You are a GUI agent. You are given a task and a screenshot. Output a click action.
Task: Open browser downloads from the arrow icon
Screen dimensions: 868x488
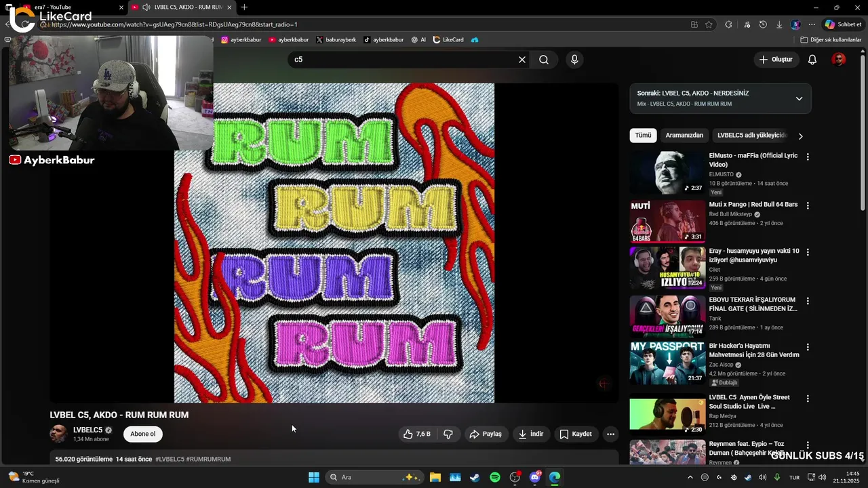[x=779, y=24]
